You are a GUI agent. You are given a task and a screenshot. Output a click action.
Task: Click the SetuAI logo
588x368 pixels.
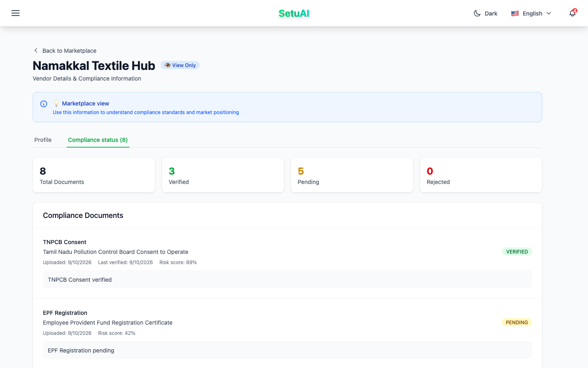294,13
